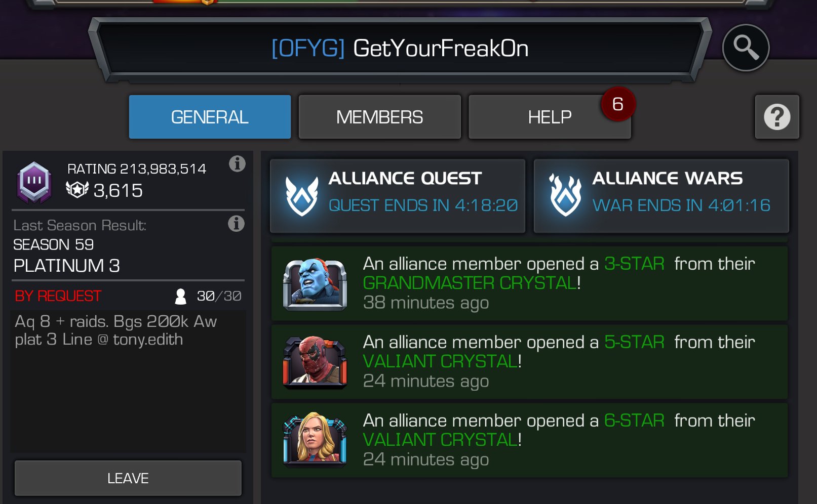Open the Alliance Wars panel
This screenshot has height=504, width=817.
[x=662, y=196]
